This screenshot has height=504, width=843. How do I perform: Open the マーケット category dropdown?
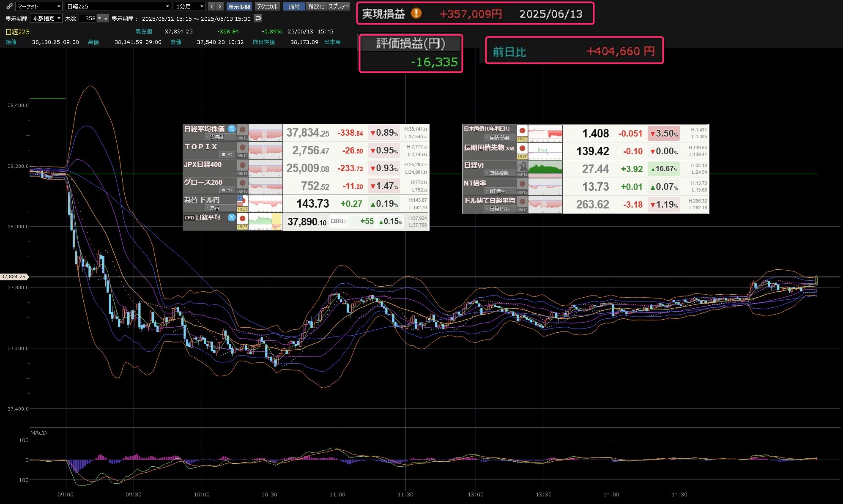coord(39,6)
